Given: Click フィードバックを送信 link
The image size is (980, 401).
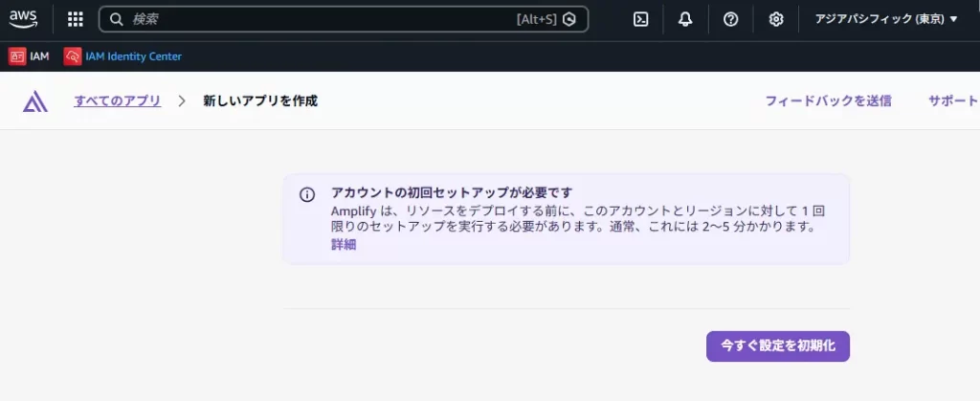Looking at the screenshot, I should (x=828, y=100).
